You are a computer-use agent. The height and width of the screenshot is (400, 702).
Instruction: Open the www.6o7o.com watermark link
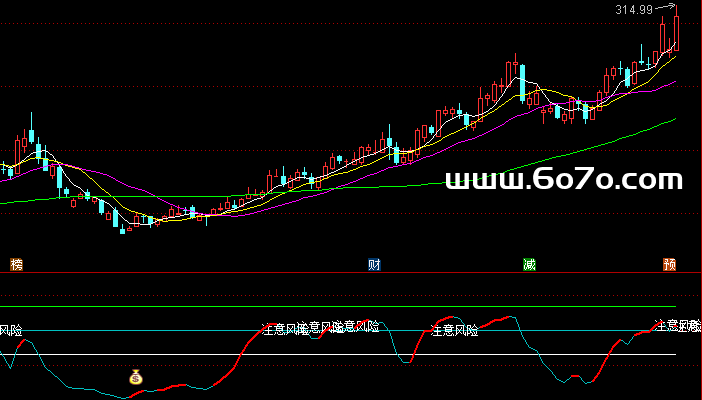click(x=564, y=180)
